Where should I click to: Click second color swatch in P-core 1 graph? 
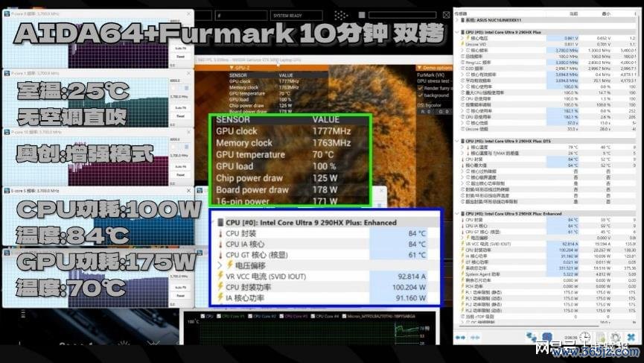click(x=185, y=89)
